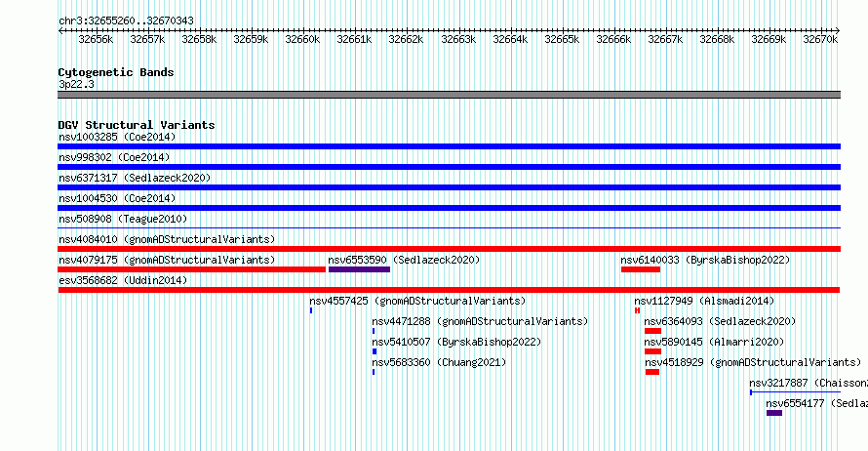Click chr3:32655260..32670343 coordinate label

point(126,20)
